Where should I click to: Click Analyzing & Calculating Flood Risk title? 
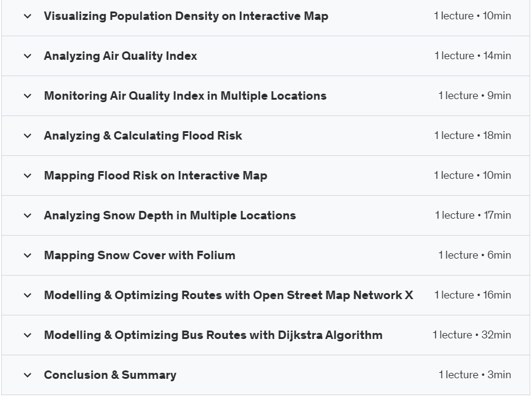[143, 136]
